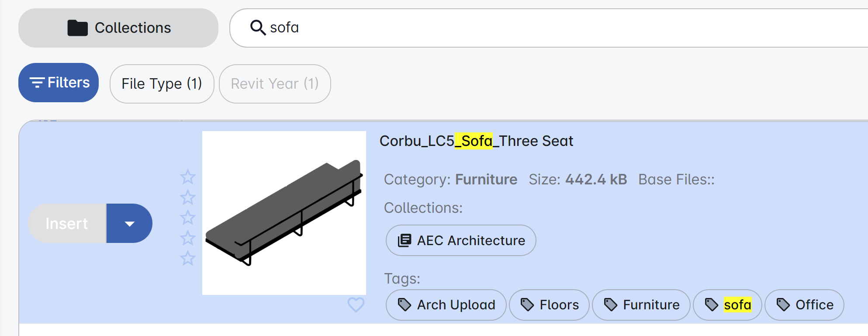Screen dimensions: 868x336
Task: Open the File Type filter dropdown
Action: (162, 84)
